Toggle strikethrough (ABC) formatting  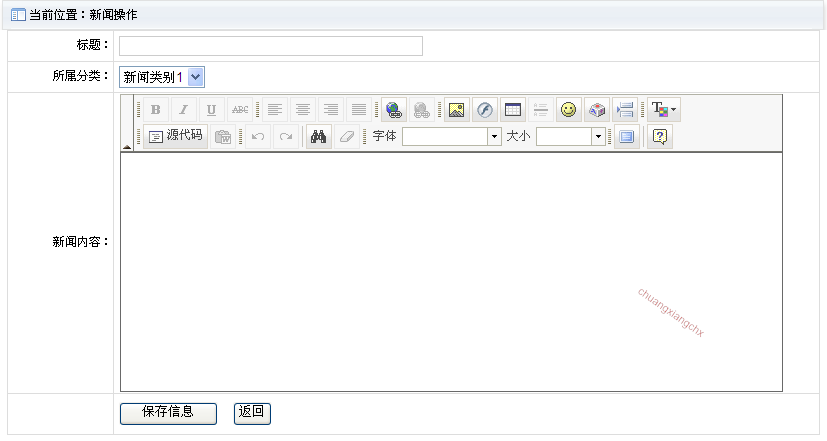[240, 109]
